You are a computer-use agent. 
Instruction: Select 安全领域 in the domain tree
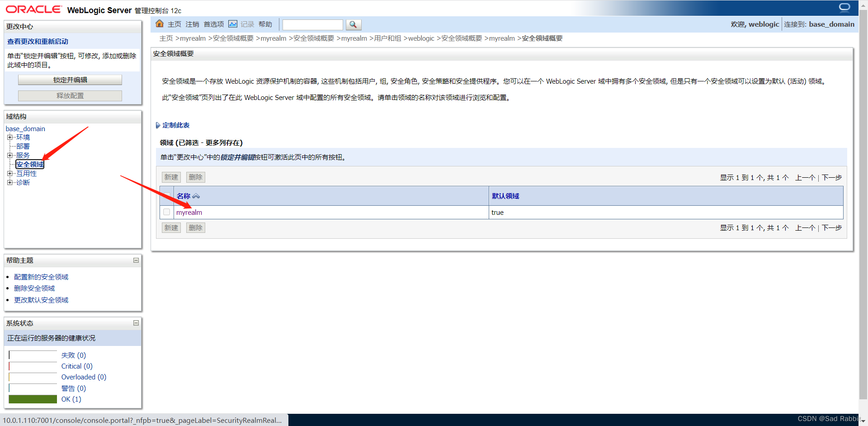[30, 164]
